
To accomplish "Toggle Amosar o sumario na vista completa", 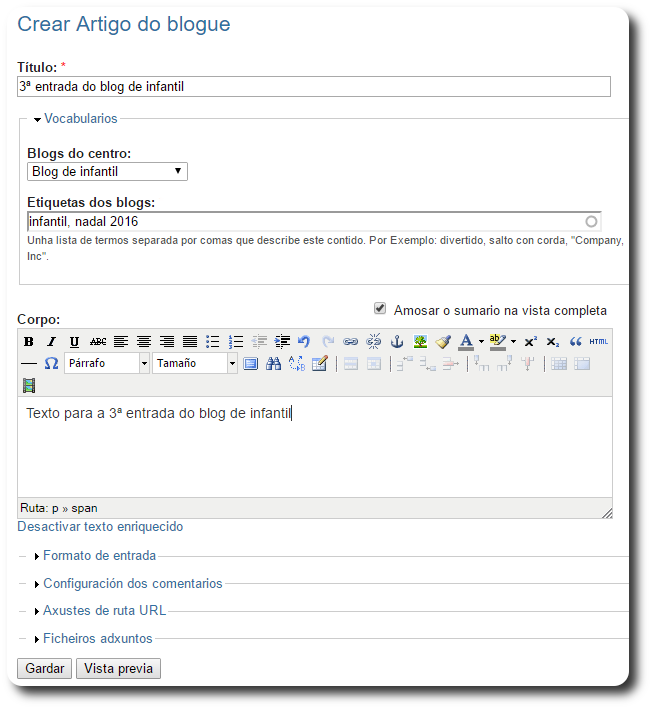I will coord(380,308).
